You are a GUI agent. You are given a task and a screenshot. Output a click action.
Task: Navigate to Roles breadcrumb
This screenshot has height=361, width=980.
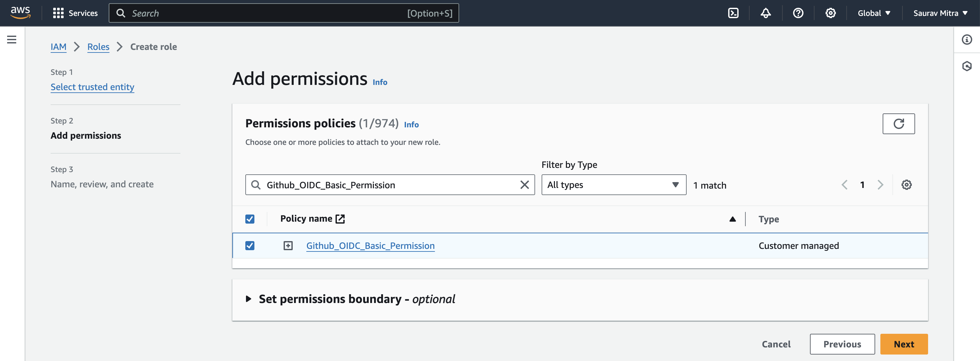tap(98, 47)
